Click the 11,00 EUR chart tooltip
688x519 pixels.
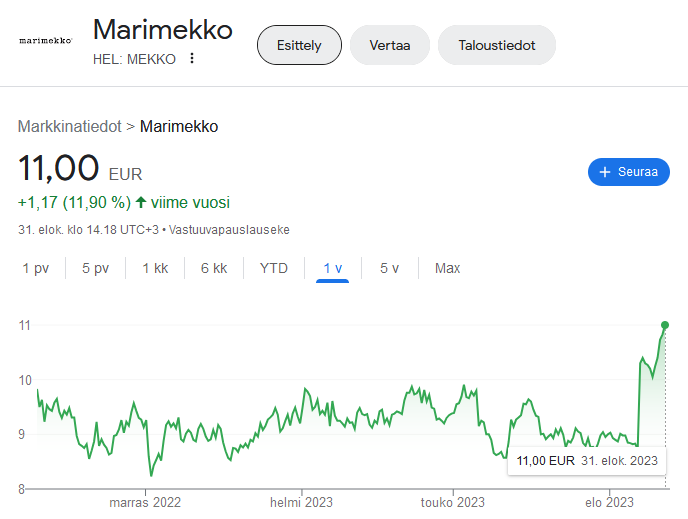point(587,461)
